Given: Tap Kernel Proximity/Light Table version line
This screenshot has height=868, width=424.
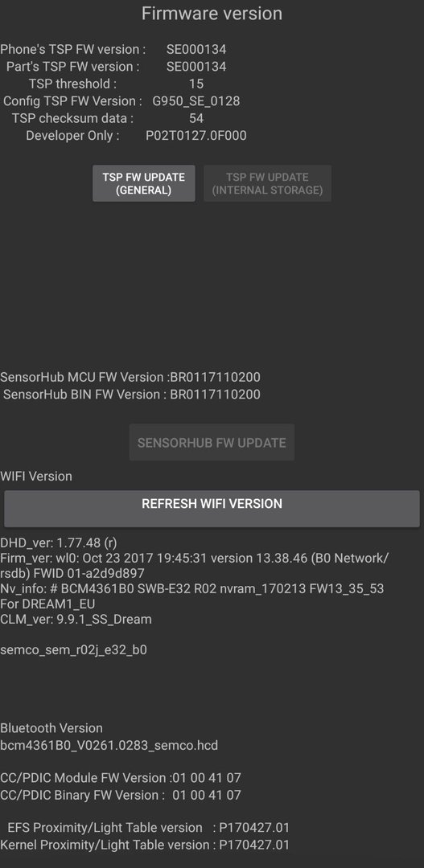Looking at the screenshot, I should [145, 845].
